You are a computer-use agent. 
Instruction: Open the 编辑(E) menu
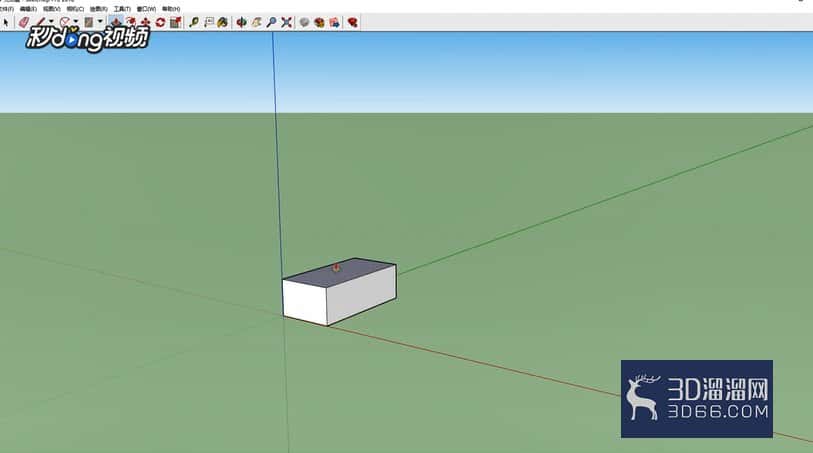(x=28, y=9)
